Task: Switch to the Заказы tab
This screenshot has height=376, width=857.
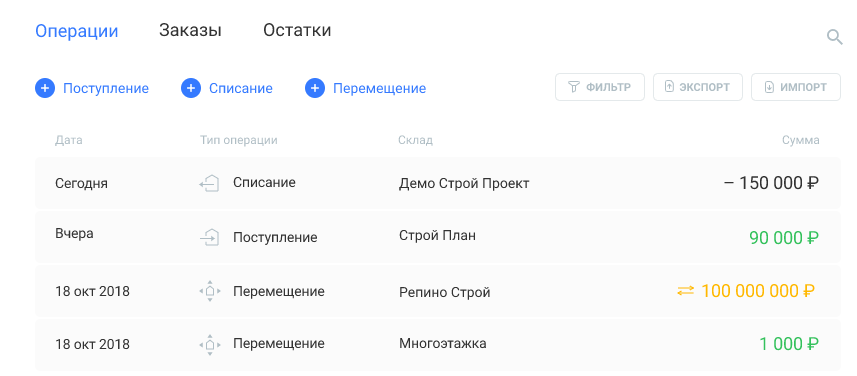Action: (x=190, y=30)
